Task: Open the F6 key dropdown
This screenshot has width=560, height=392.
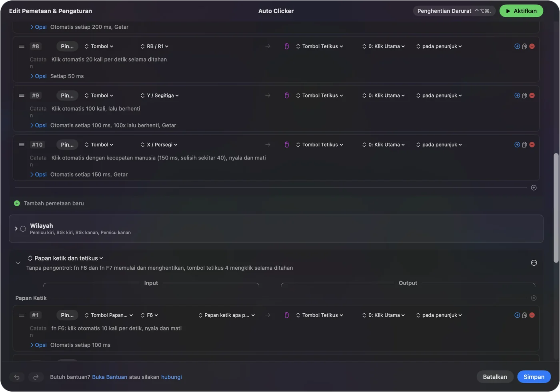Action: (x=150, y=315)
